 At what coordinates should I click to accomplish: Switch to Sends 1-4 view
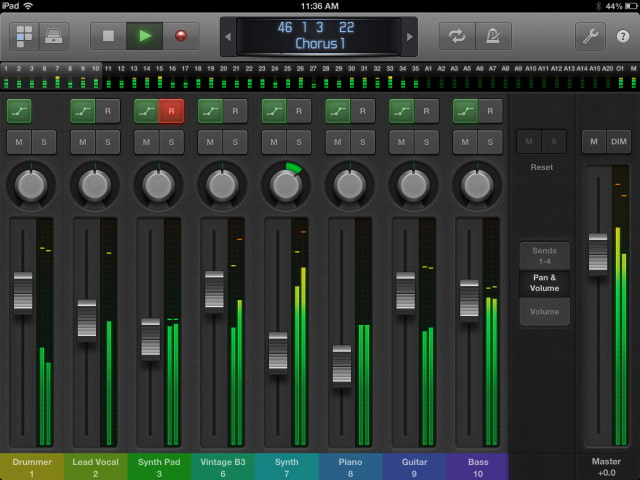[x=544, y=255]
